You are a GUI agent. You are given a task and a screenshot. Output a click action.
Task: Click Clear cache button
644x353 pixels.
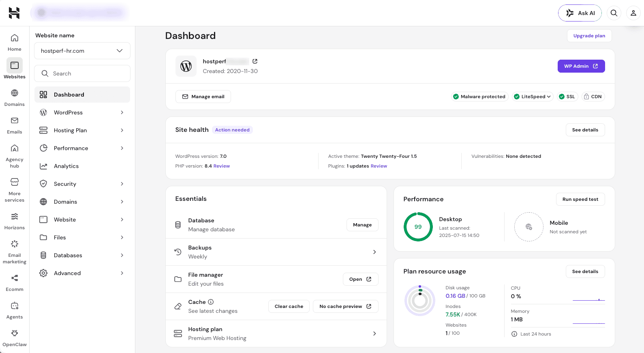(289, 306)
